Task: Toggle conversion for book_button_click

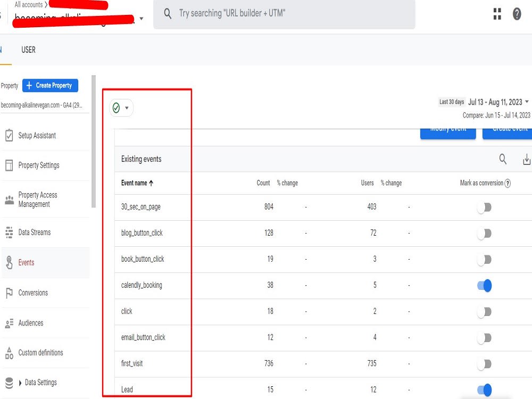Action: coord(484,259)
